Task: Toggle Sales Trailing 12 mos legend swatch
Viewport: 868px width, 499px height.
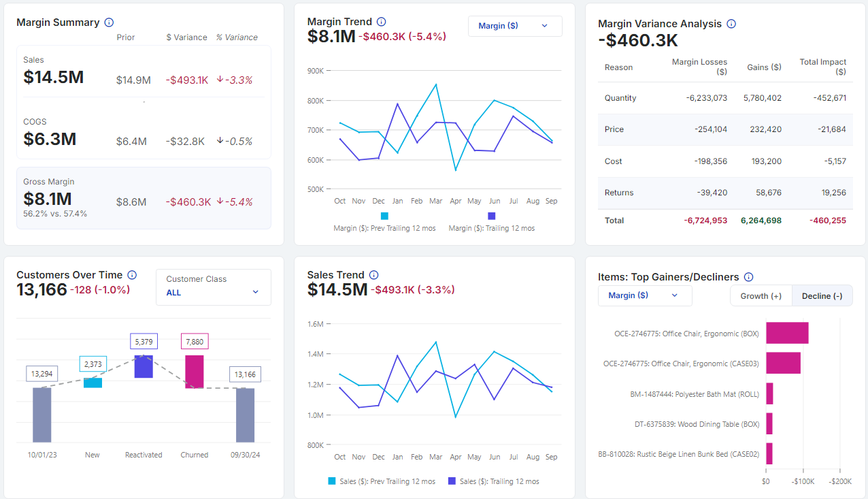Action: [x=452, y=481]
